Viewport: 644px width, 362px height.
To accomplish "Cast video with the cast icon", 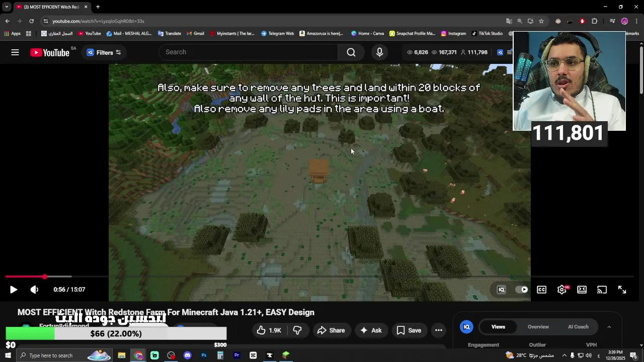I will 602,290.
